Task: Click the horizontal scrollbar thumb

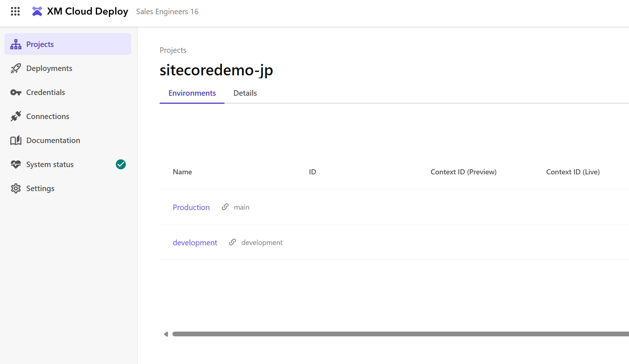Action: click(401, 334)
